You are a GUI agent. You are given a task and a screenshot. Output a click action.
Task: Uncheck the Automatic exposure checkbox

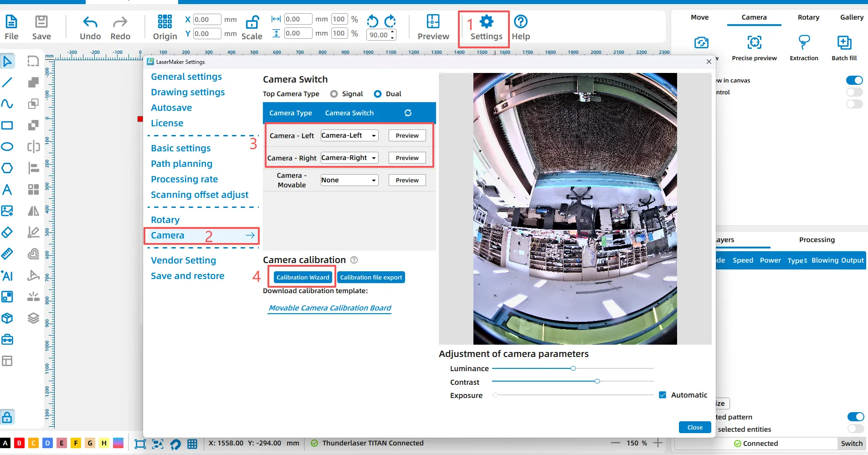[x=663, y=395]
